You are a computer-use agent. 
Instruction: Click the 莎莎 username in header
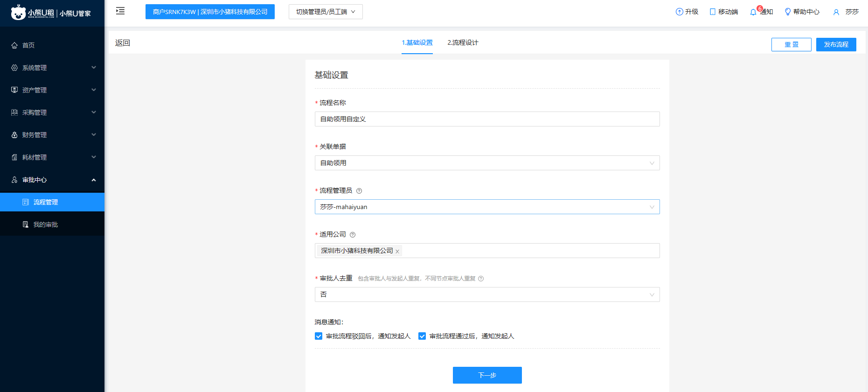pos(852,12)
